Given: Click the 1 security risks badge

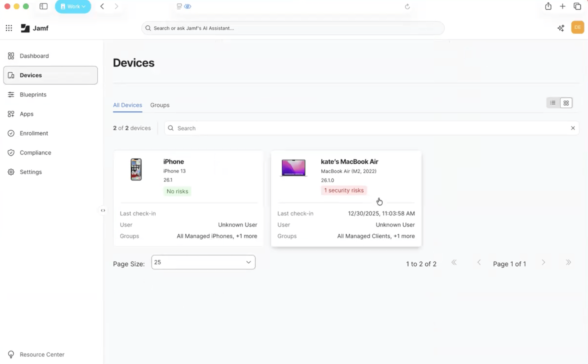Looking at the screenshot, I should (344, 190).
